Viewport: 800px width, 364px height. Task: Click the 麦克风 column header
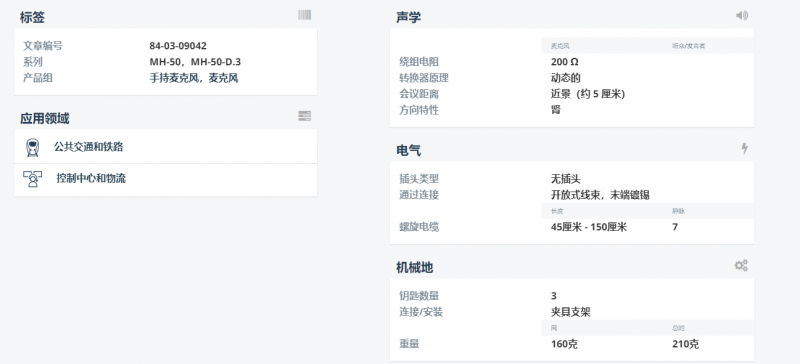(x=560, y=46)
